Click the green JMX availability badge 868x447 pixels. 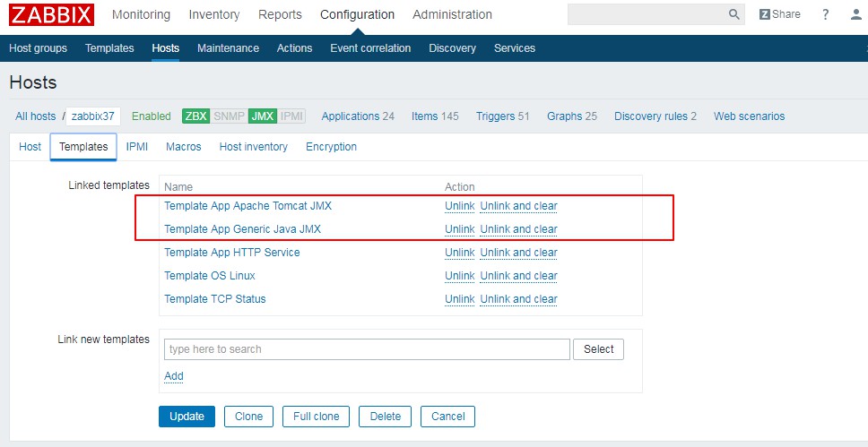pyautogui.click(x=262, y=116)
